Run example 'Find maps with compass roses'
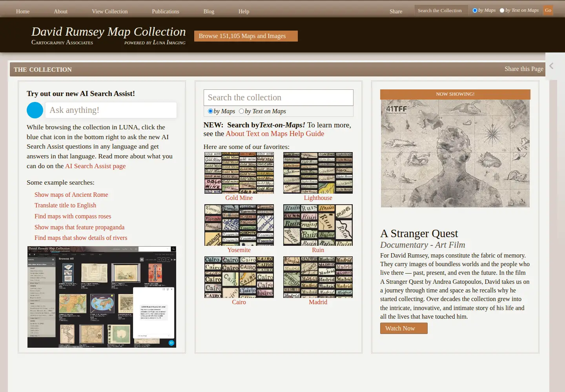 click(x=73, y=216)
